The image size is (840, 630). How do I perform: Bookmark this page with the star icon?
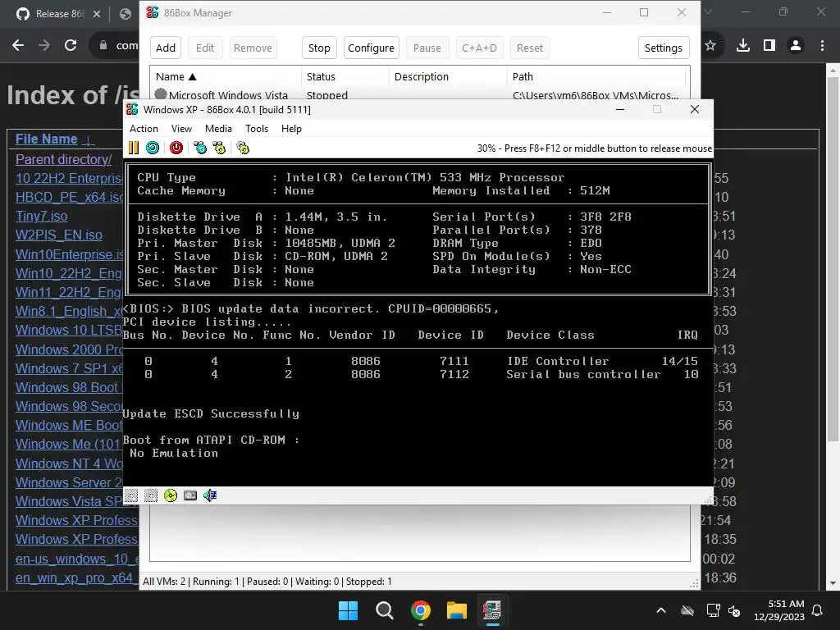point(710,46)
